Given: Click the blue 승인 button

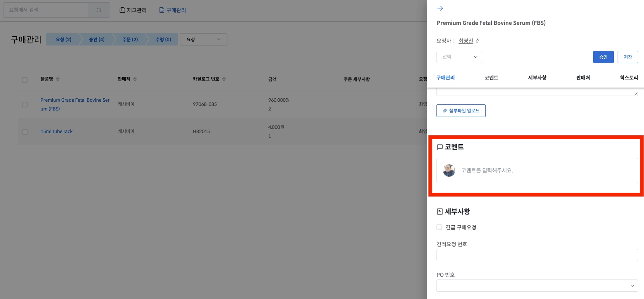Looking at the screenshot, I should pos(603,57).
